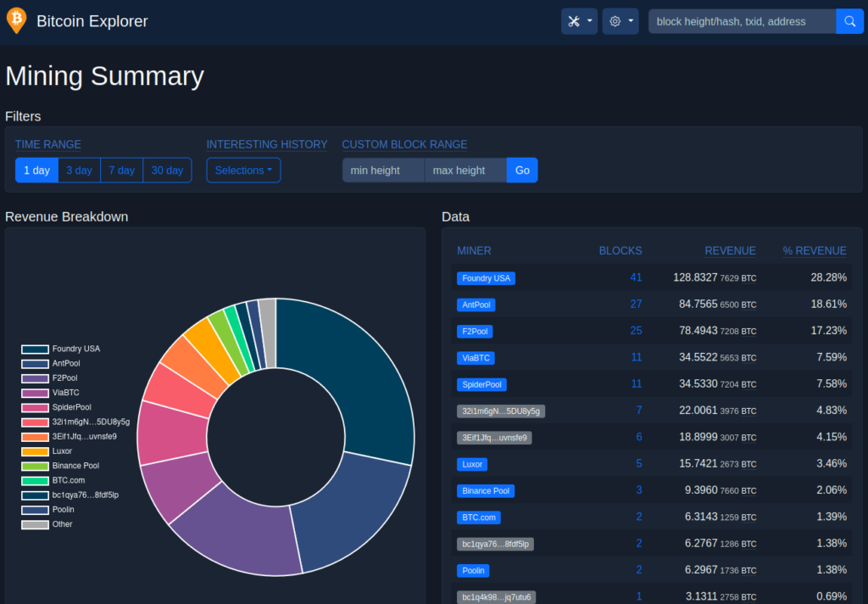Toggle the ViaBTC legend entry

point(50,393)
